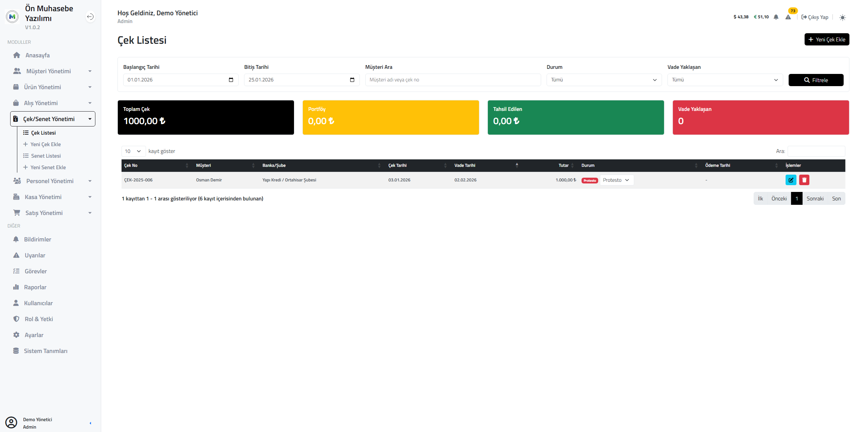Open the Durum filter dropdown
This screenshot has height=432, width=868.
tap(604, 80)
